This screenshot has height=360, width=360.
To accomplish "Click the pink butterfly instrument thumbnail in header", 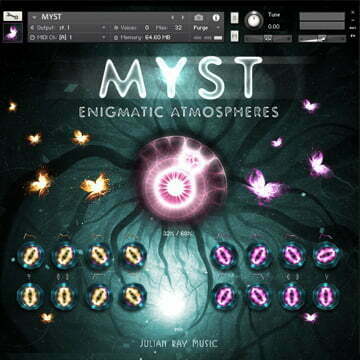I will click(x=13, y=32).
